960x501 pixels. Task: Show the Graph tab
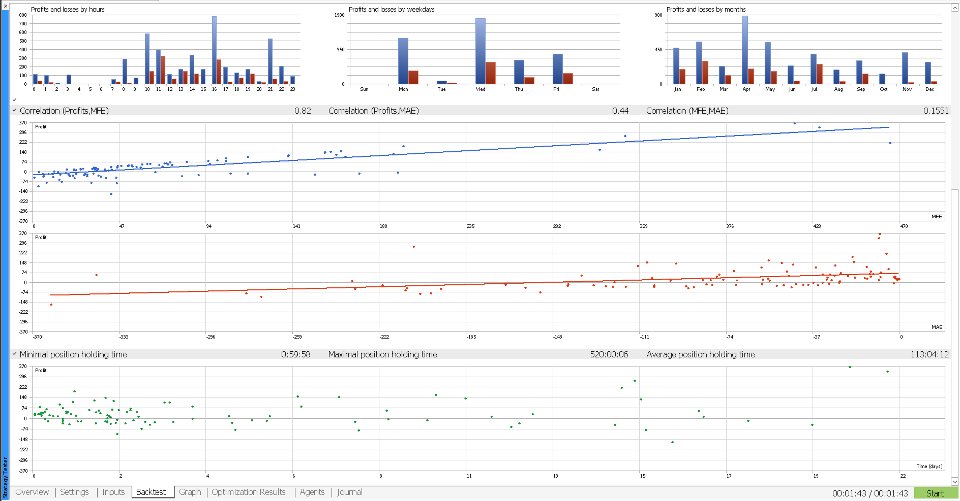190,492
